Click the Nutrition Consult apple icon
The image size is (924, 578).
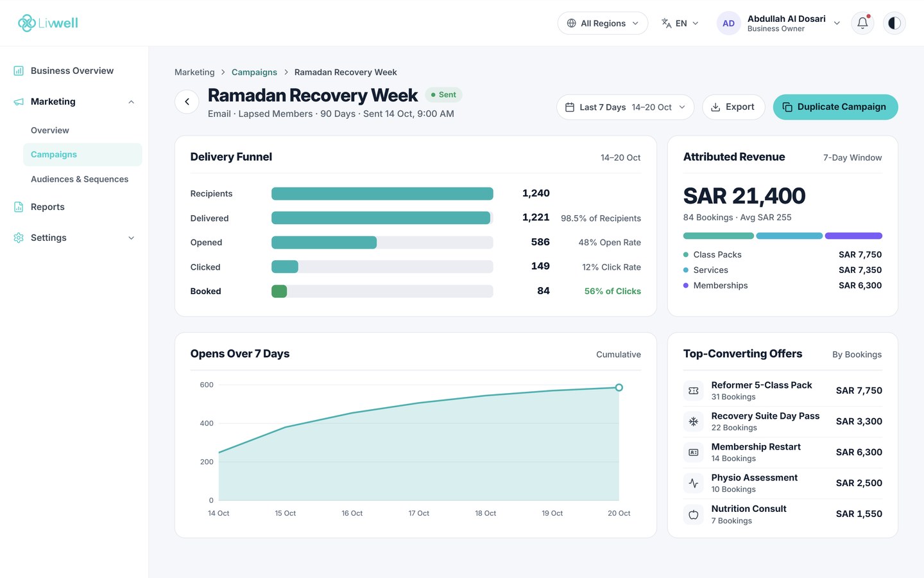pyautogui.click(x=694, y=514)
